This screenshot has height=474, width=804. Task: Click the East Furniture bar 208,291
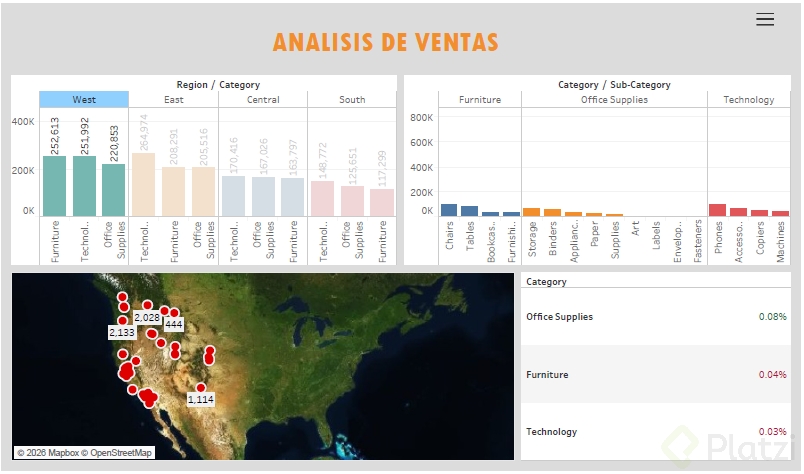coord(173,191)
